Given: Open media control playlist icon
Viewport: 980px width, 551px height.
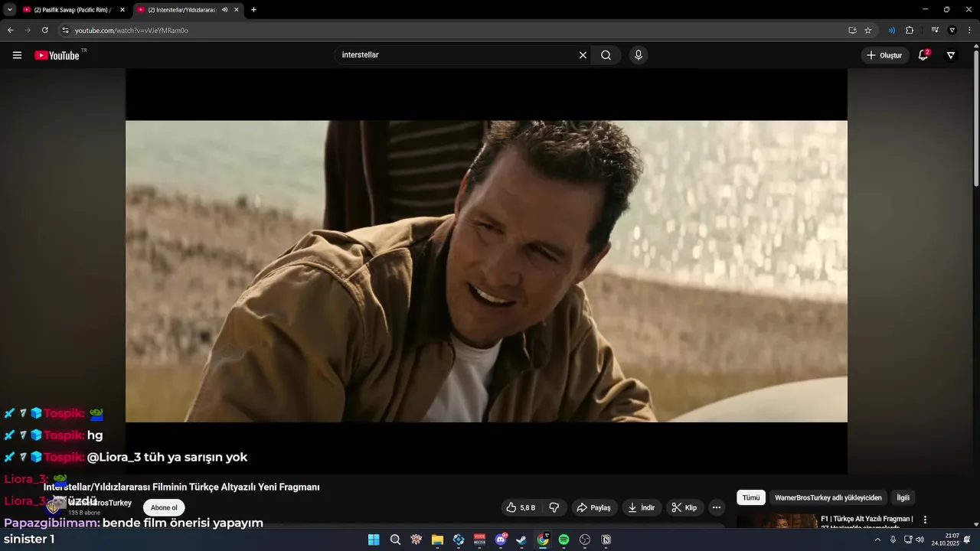Looking at the screenshot, I should (935, 30).
